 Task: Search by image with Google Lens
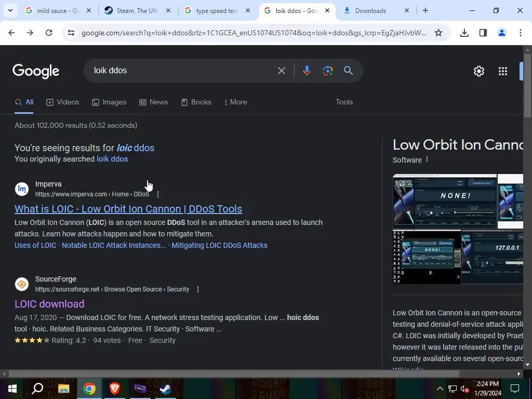[x=327, y=71]
